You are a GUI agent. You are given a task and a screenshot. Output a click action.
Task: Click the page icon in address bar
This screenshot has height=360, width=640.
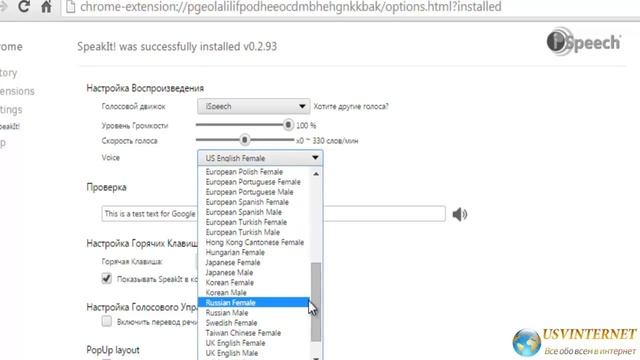click(x=71, y=7)
